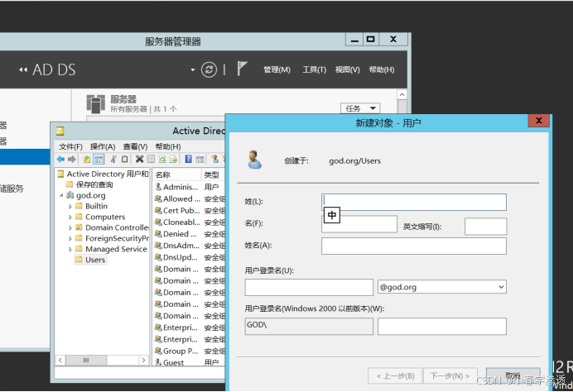Screen dimensions: 573x392
Task: Expand the ForeignSecurityPrincipals node arrow
Action: (x=70, y=238)
